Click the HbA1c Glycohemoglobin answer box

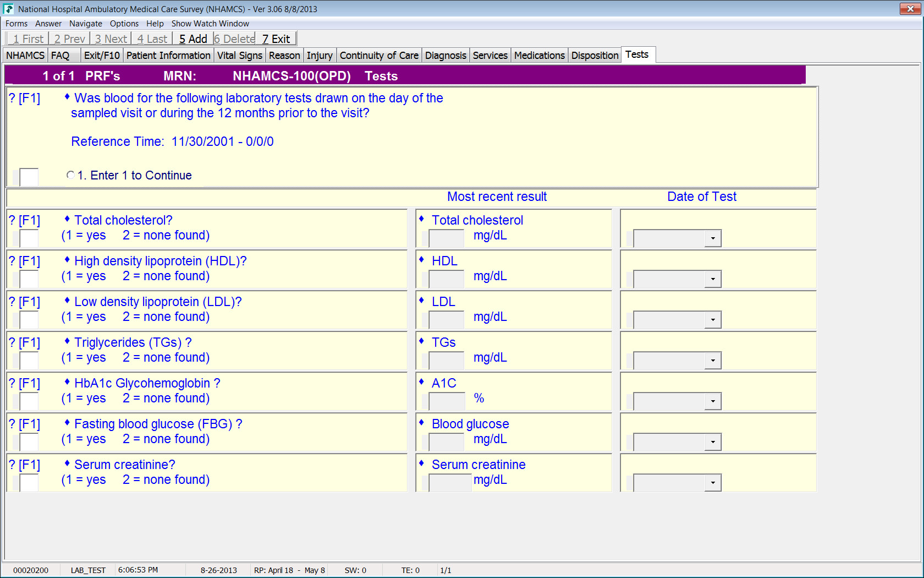point(29,401)
